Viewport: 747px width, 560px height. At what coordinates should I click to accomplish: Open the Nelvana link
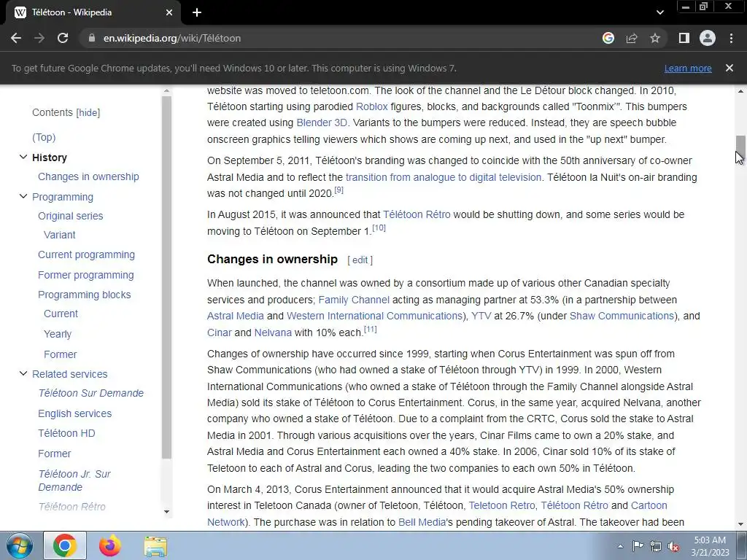click(x=273, y=332)
